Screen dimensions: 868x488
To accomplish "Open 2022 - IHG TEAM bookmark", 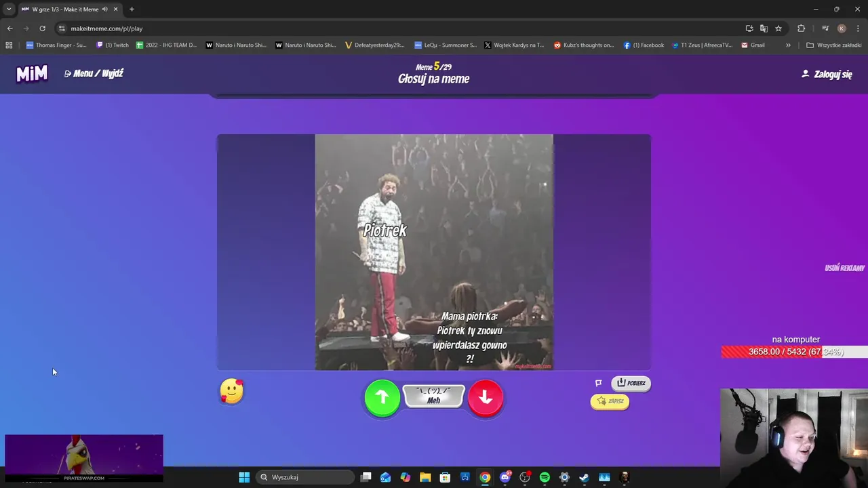I will (x=166, y=45).
